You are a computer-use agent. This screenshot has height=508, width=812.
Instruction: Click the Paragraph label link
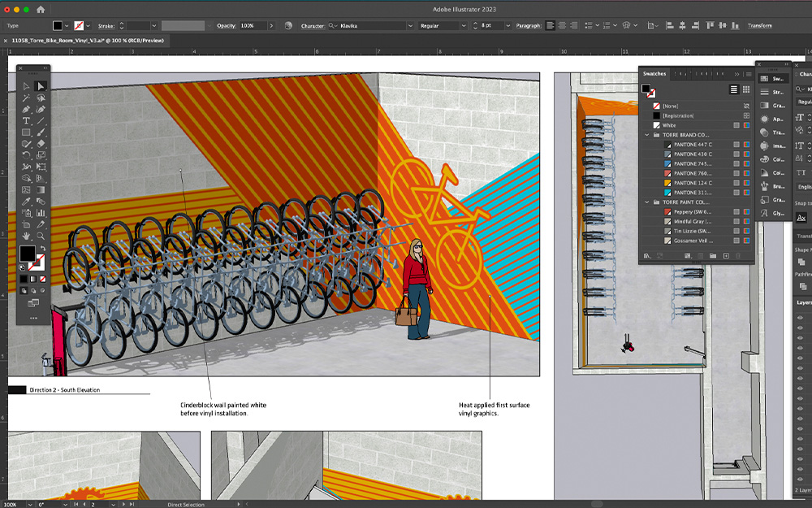529,25
